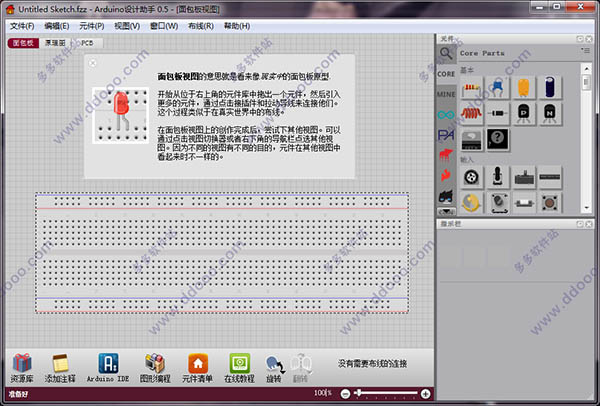Switch to the 面包板 breadboard view tab
Screen dimensions: 600x406
(x=23, y=43)
